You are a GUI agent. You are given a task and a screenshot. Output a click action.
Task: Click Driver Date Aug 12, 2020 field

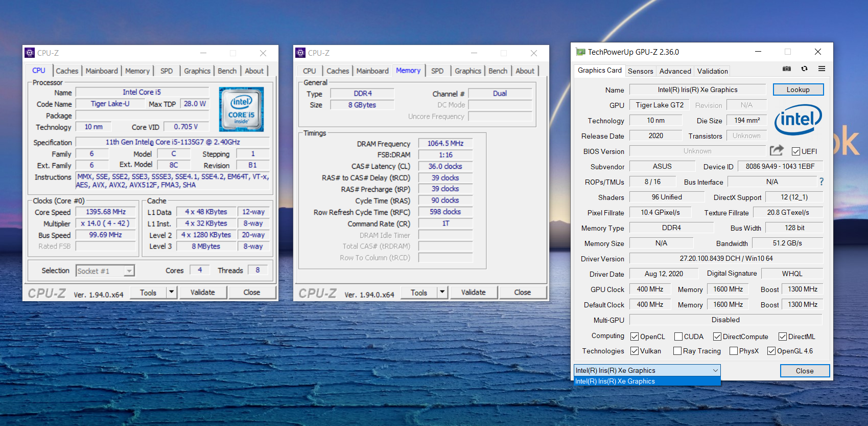664,274
